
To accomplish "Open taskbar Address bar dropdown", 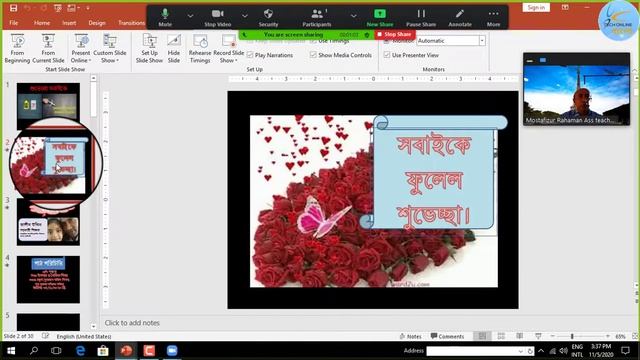I will tap(520, 351).
